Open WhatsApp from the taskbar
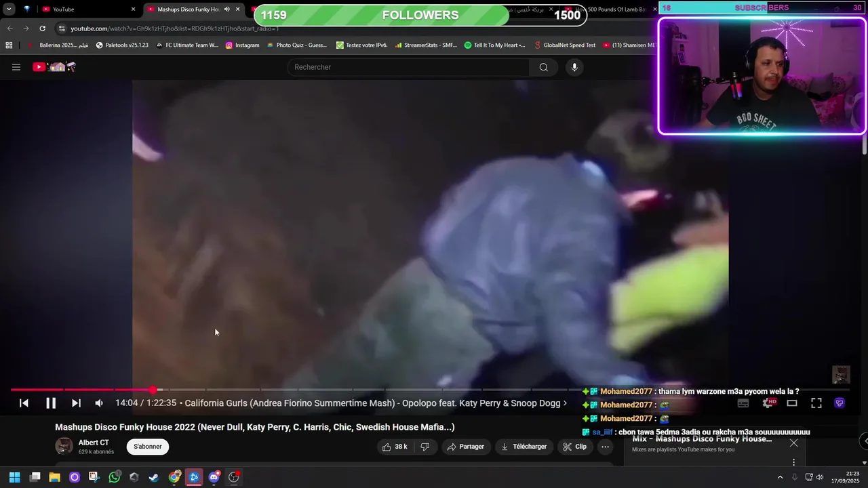The width and height of the screenshot is (868, 488). tap(114, 477)
